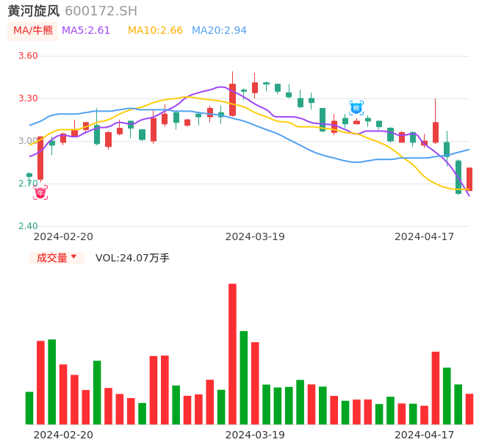Click the last red candlestick on the right
504x445 pixels.
click(x=469, y=178)
